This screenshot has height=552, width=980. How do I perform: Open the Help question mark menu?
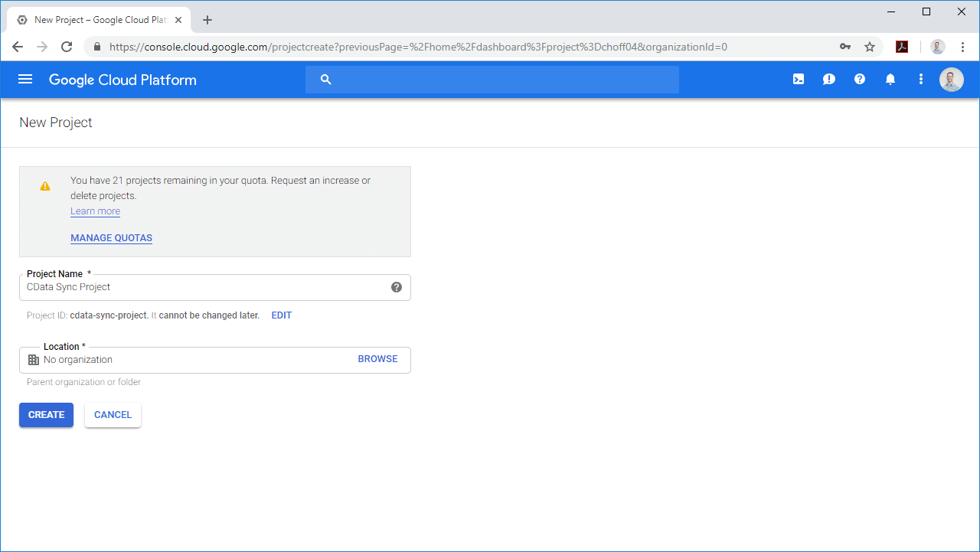[860, 80]
